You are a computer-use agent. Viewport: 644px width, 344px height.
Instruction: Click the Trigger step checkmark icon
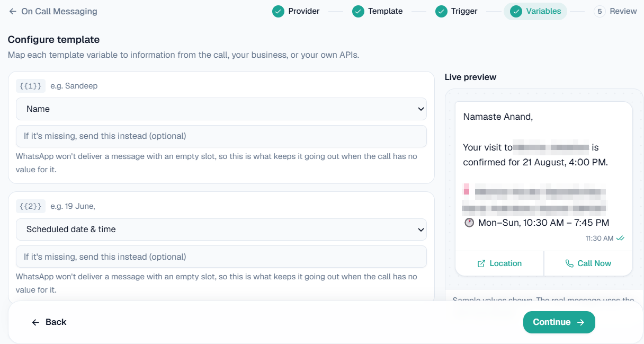441,11
